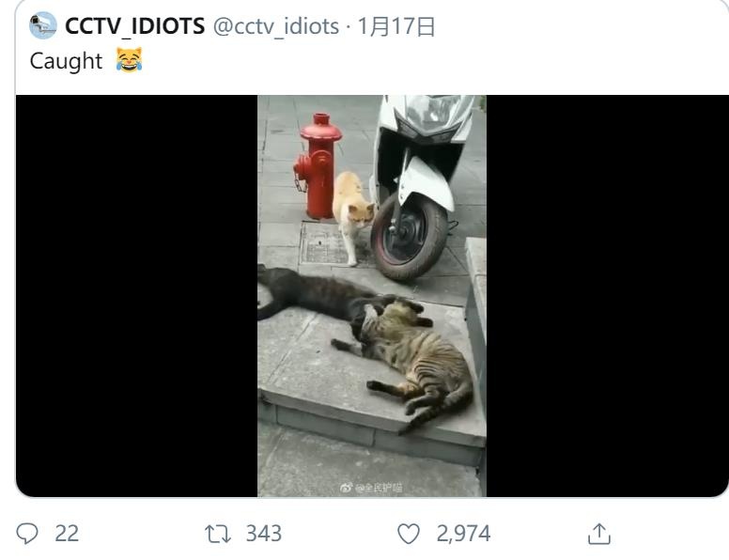Click the 343 retweets count
This screenshot has height=560, width=729.
click(x=264, y=534)
